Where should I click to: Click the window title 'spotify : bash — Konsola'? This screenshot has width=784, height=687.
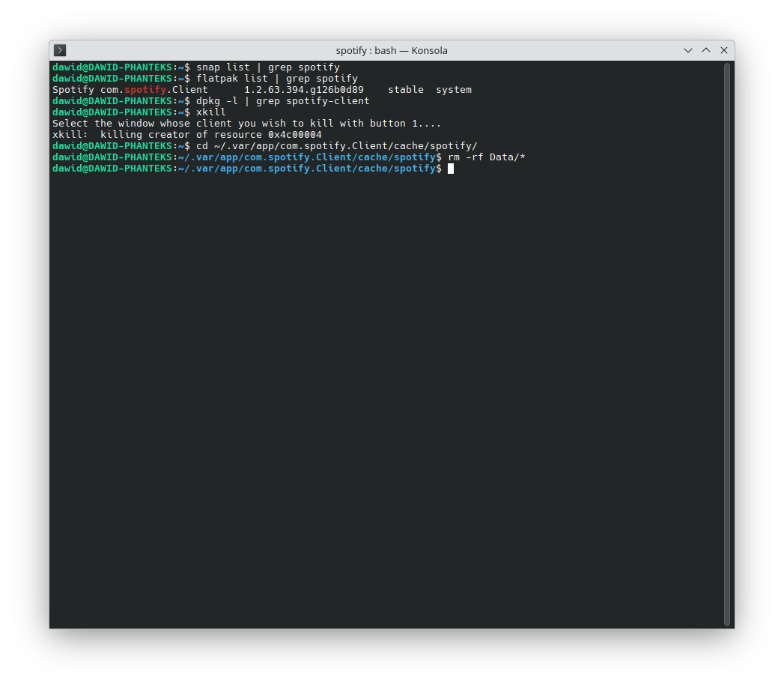pyautogui.click(x=392, y=50)
